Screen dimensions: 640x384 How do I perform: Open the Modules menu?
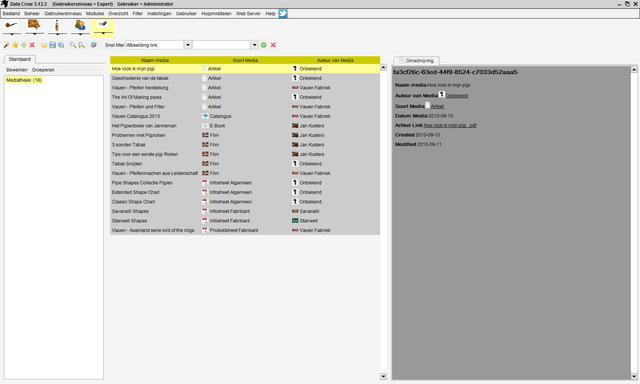pyautogui.click(x=95, y=13)
